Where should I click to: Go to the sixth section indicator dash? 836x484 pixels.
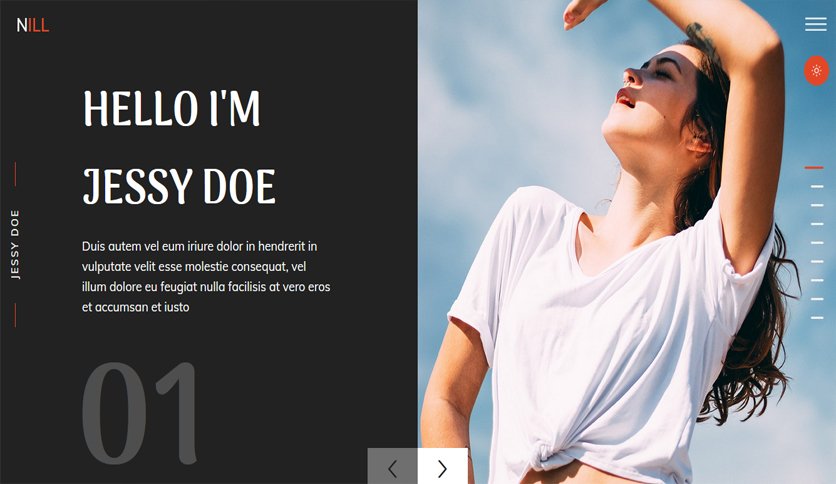(817, 261)
